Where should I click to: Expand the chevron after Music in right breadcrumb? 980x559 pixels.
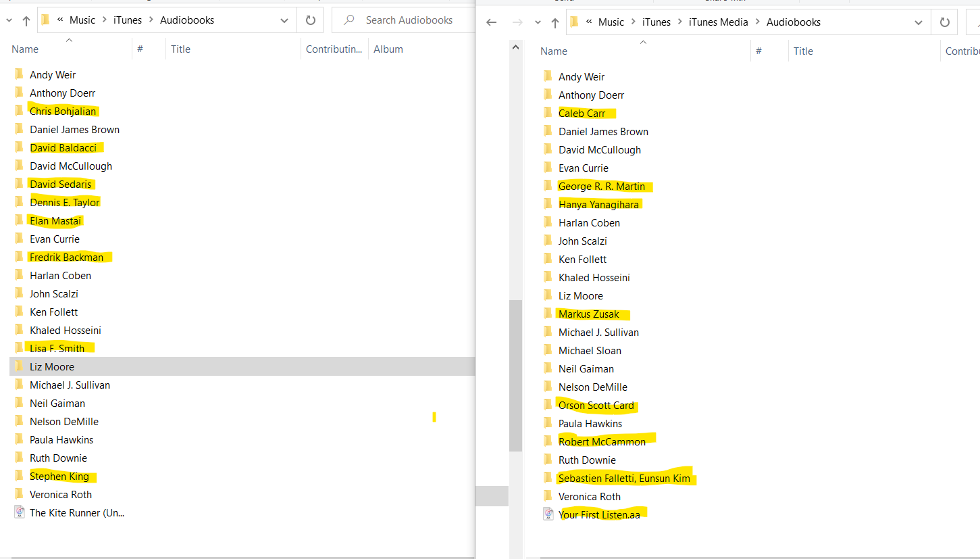[x=634, y=22]
